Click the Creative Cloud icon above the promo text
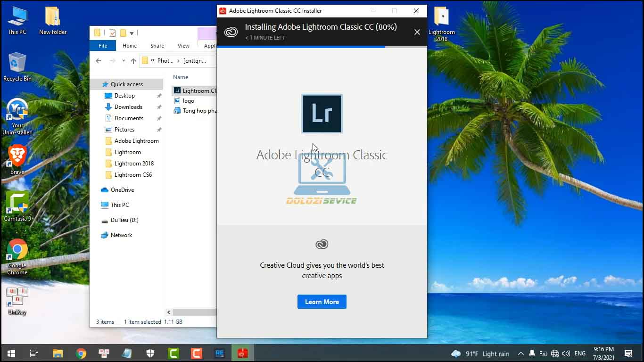The image size is (644, 362). (x=322, y=244)
